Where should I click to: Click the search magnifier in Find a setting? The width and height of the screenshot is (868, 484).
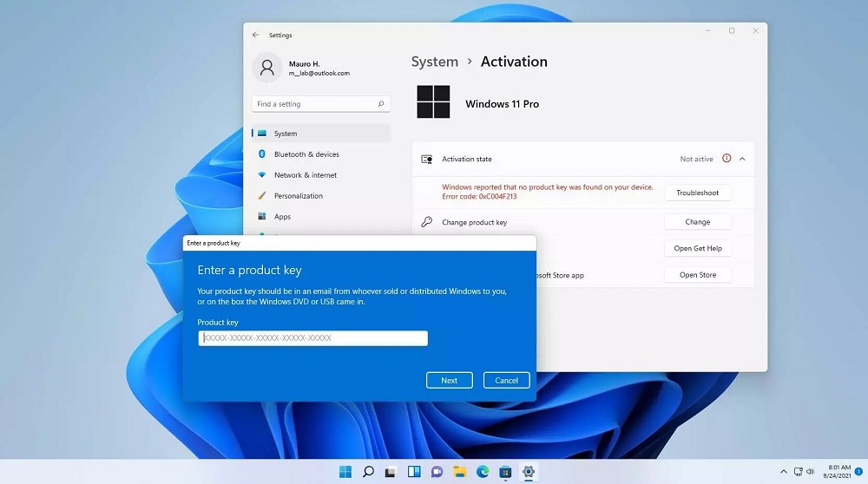click(x=381, y=104)
